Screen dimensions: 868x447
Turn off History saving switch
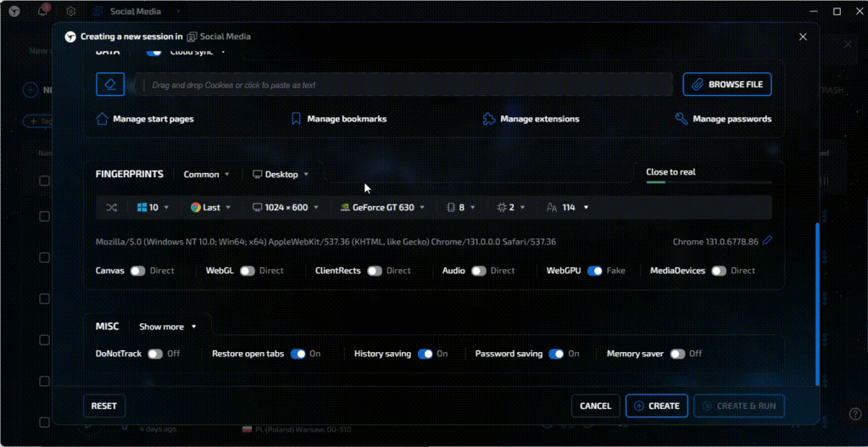tap(426, 354)
